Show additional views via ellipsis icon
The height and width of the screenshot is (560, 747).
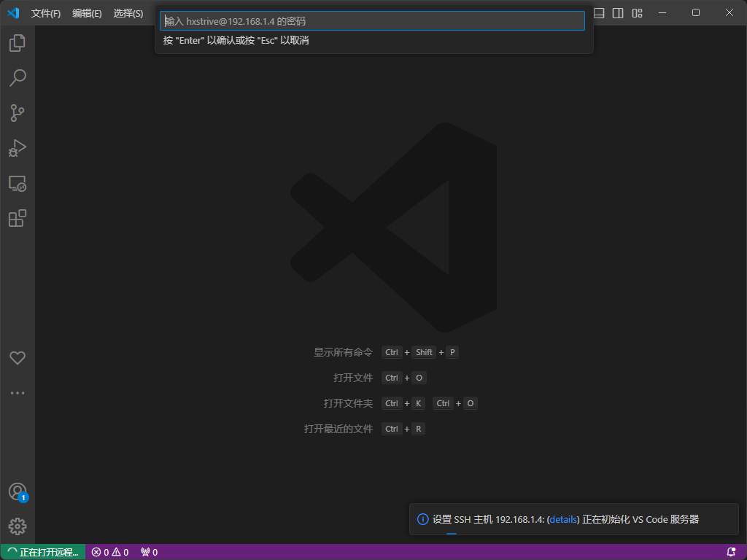click(18, 393)
